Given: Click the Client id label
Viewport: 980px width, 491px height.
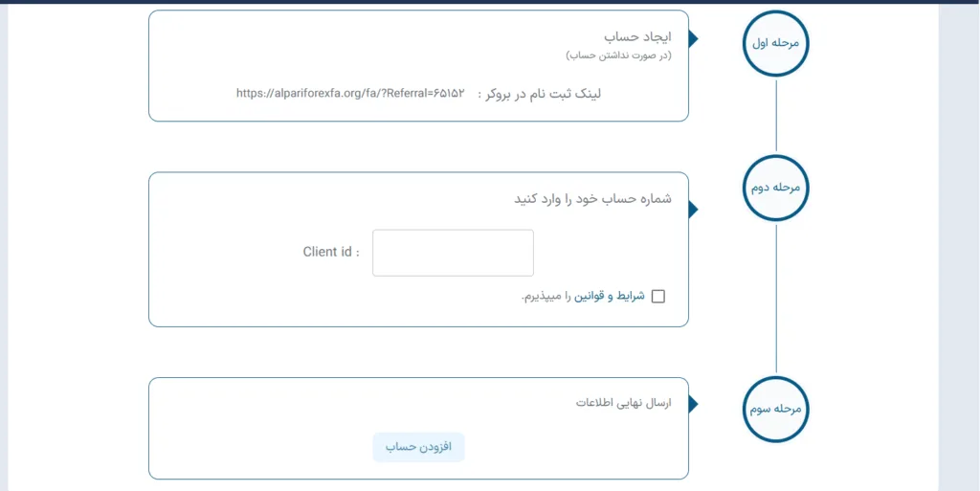Looking at the screenshot, I should click(x=331, y=253).
